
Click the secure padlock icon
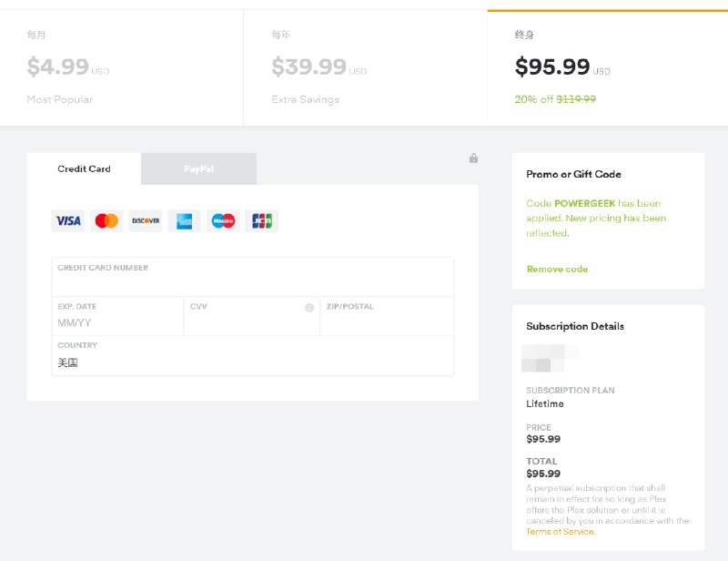473,158
